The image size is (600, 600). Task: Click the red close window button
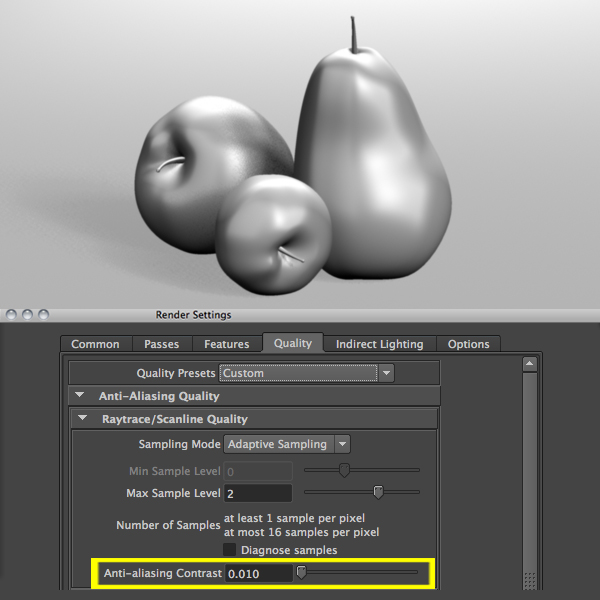pyautogui.click(x=11, y=315)
